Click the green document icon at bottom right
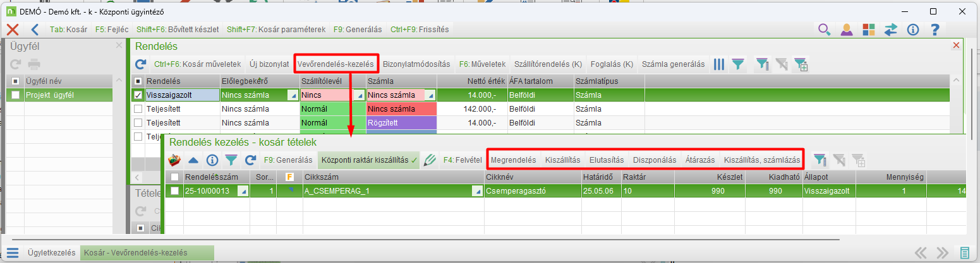 click(x=965, y=253)
